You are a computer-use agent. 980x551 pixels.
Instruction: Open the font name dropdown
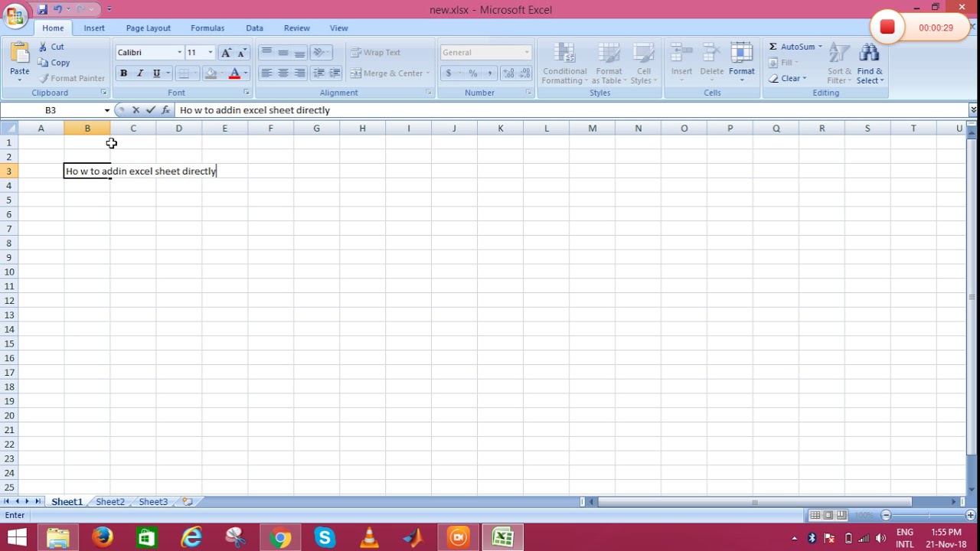180,52
